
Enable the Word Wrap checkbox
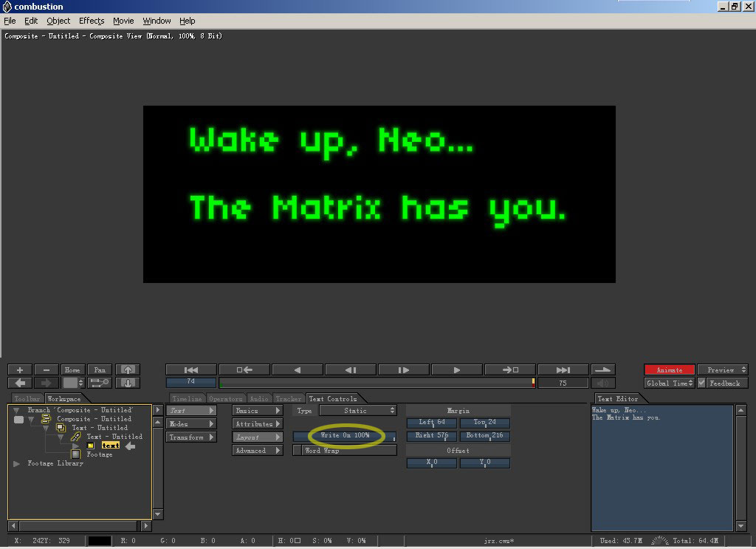298,451
